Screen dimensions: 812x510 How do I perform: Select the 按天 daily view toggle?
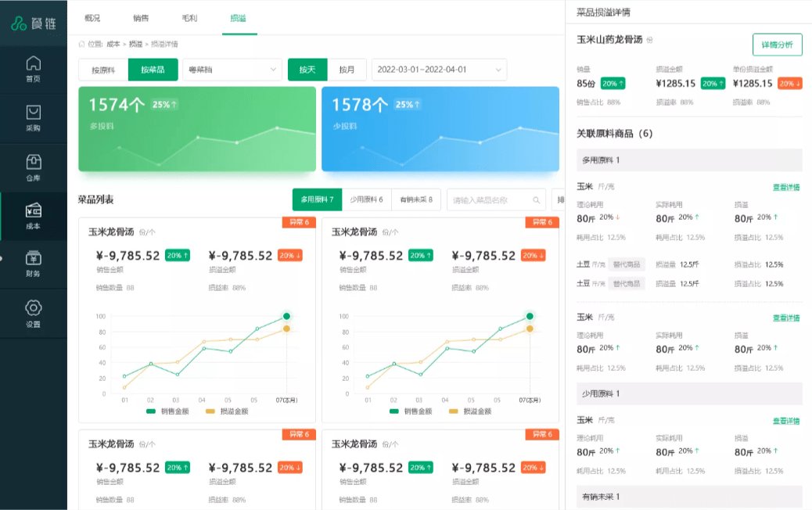click(307, 70)
